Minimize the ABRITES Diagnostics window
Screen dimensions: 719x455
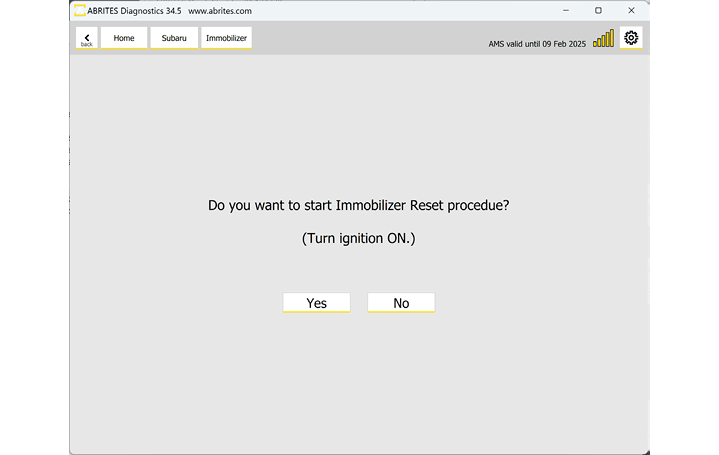pyautogui.click(x=566, y=10)
